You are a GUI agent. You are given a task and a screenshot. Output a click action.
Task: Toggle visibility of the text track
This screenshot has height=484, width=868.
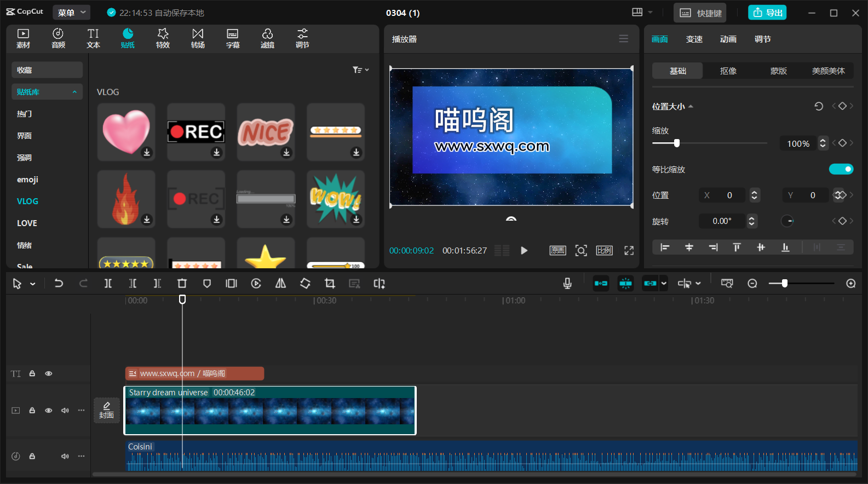click(49, 373)
